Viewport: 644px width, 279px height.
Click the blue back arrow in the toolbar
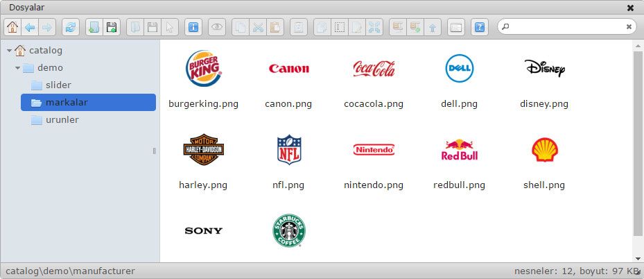(30, 28)
